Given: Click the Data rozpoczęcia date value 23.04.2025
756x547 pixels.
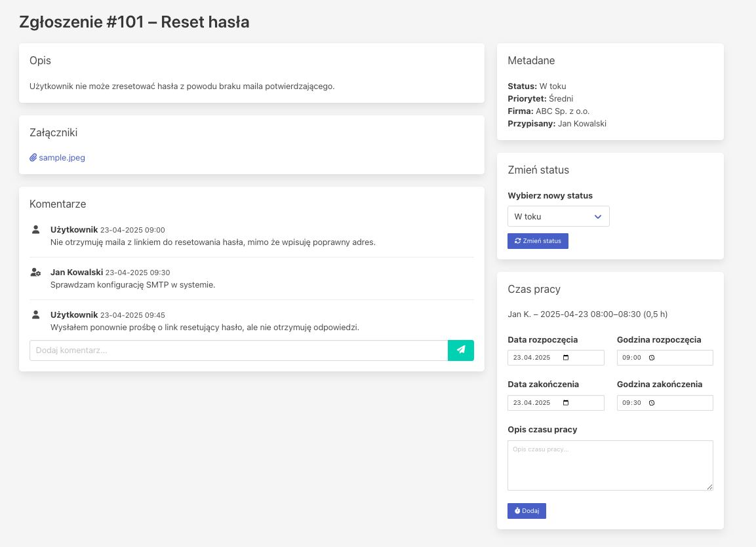Looking at the screenshot, I should pos(532,358).
